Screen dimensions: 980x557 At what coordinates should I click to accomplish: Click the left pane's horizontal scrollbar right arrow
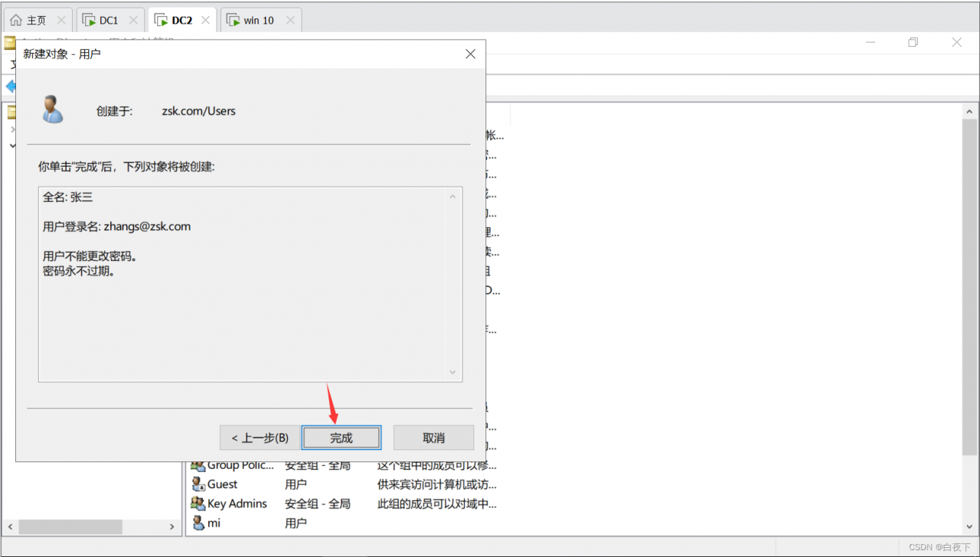[171, 527]
